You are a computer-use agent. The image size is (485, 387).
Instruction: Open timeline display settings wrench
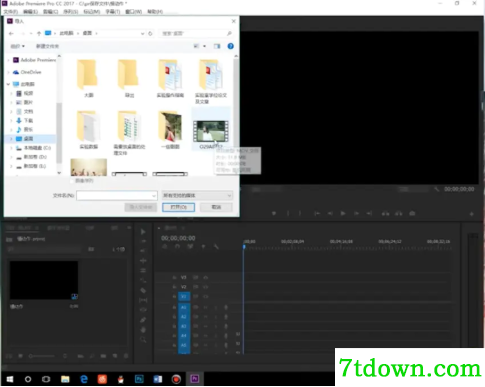coord(216,247)
